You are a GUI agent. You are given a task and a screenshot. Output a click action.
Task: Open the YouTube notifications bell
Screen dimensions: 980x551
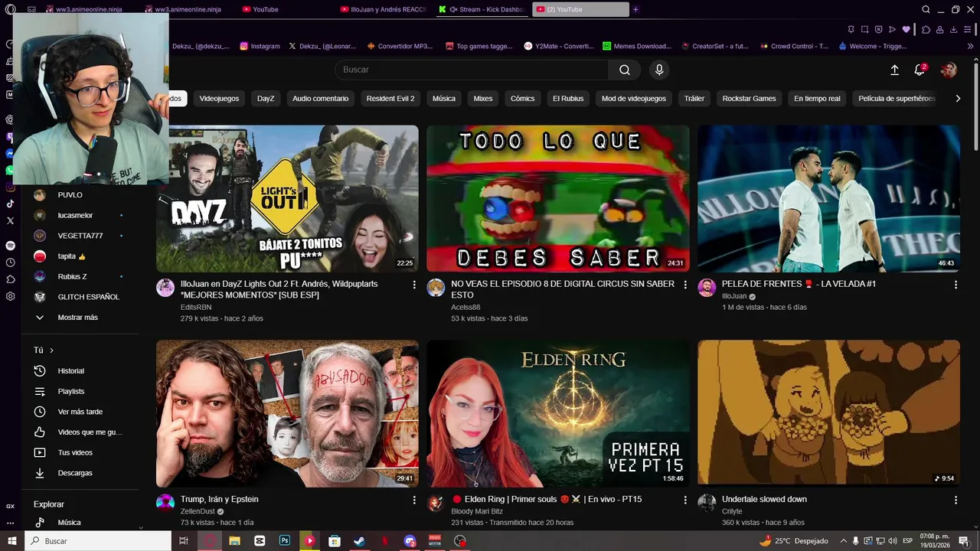(x=920, y=70)
